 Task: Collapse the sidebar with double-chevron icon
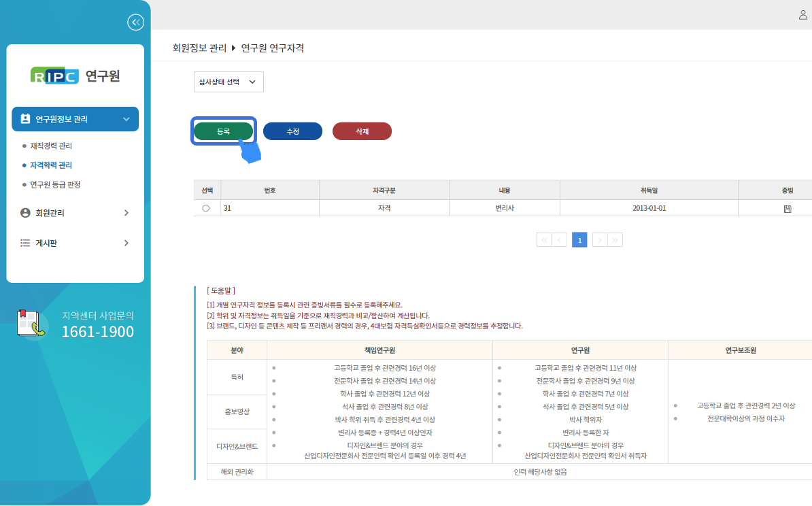click(x=135, y=22)
